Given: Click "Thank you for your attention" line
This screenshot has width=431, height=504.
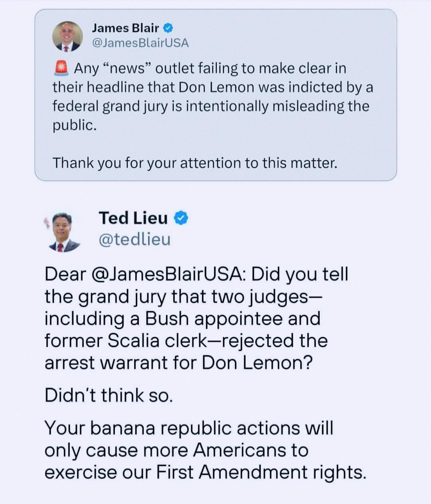Looking at the screenshot, I should (195, 163).
